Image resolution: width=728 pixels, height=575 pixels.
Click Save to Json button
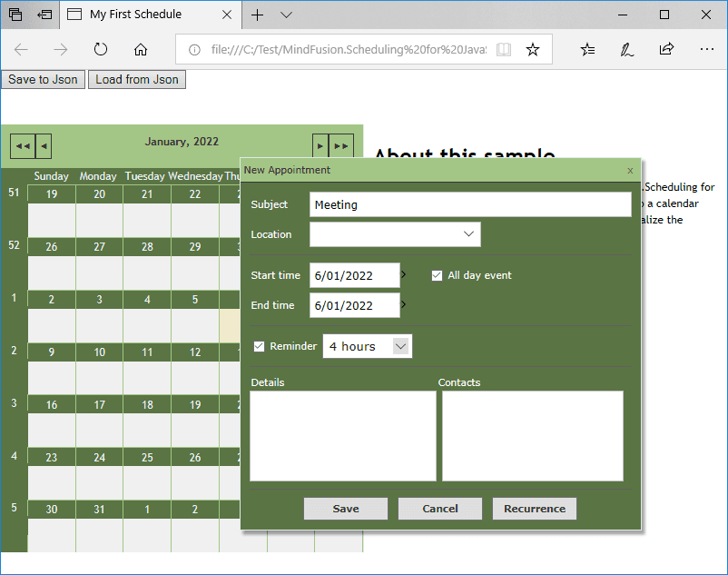(44, 79)
